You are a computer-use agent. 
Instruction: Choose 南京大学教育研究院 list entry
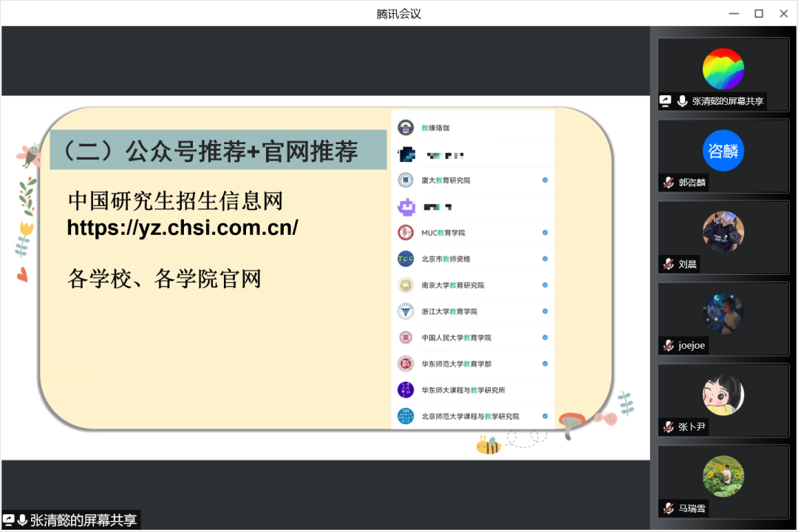[452, 285]
